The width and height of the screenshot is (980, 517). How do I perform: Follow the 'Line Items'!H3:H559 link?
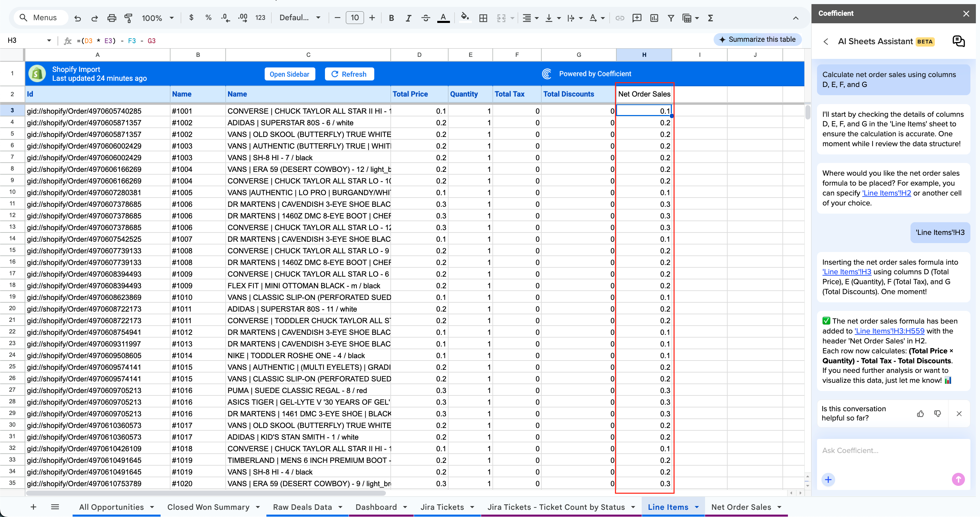[889, 331]
